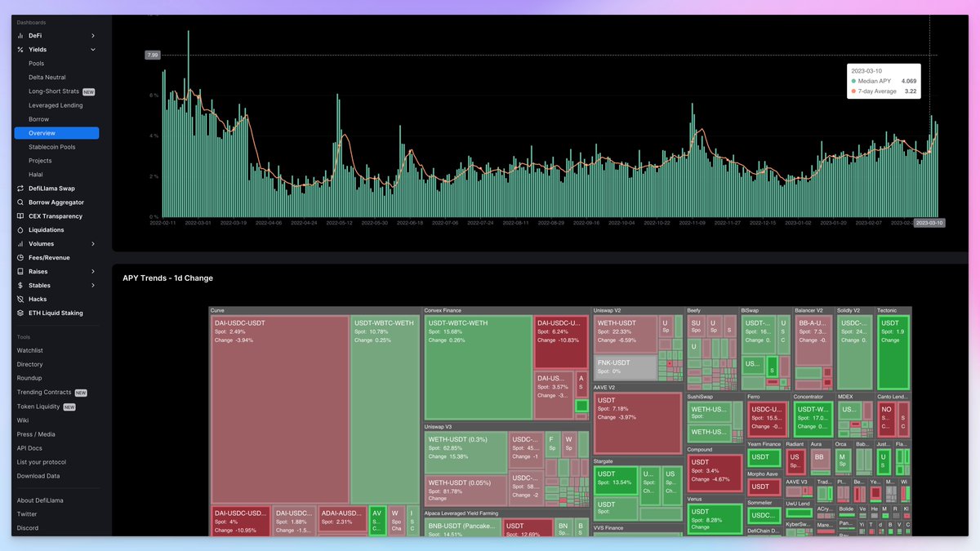Expand the Volumes submenu chevron
This screenshot has height=551, width=980.
click(x=93, y=244)
